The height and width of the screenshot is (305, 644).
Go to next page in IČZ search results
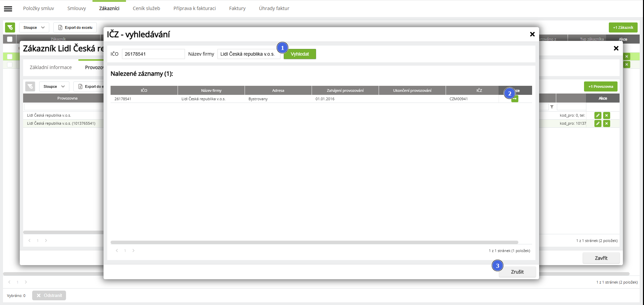[x=133, y=250]
